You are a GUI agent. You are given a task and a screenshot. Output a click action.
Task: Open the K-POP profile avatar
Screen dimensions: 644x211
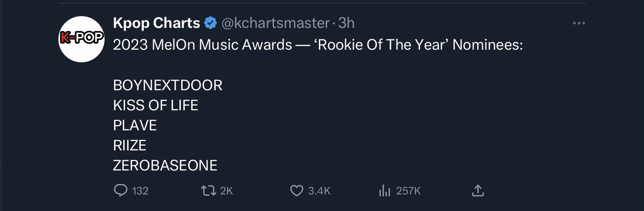point(81,39)
